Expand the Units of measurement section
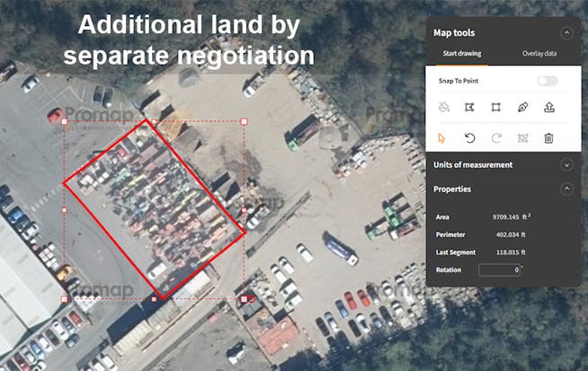The width and height of the screenshot is (588, 371). click(x=566, y=165)
